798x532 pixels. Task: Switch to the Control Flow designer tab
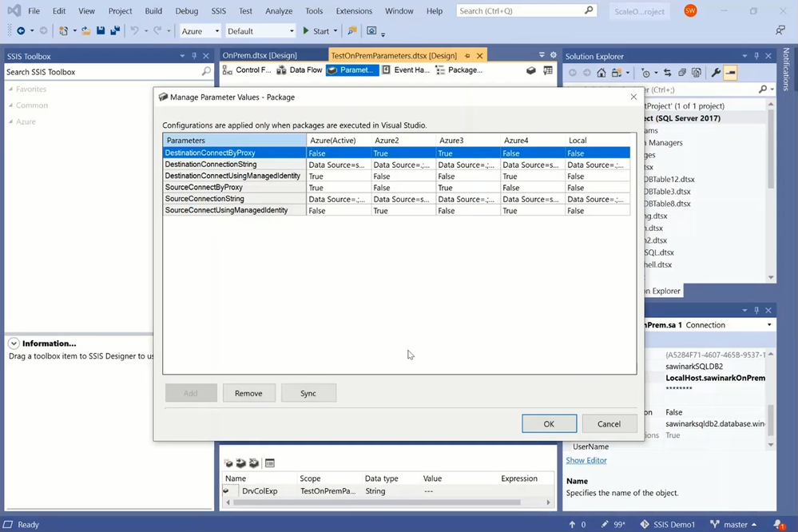point(248,70)
